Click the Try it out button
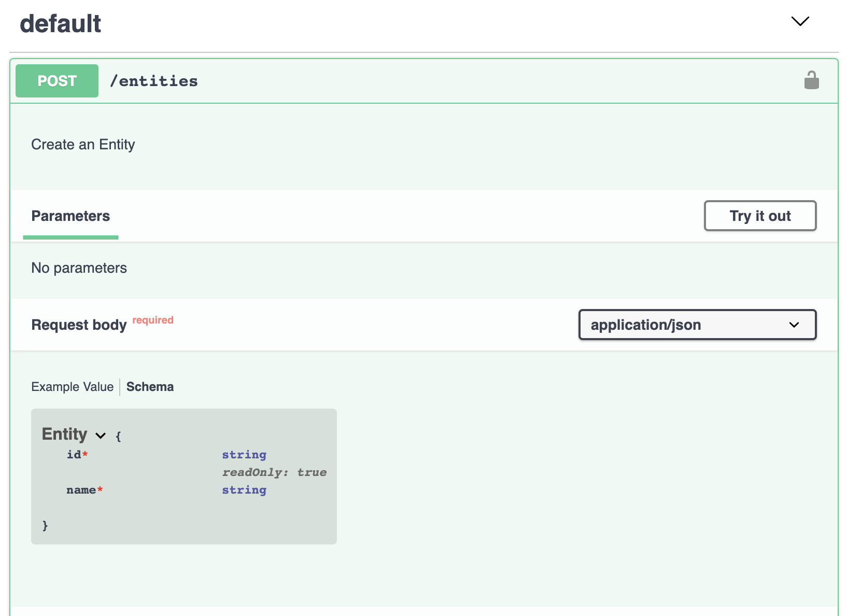The width and height of the screenshot is (847, 616). pos(760,216)
